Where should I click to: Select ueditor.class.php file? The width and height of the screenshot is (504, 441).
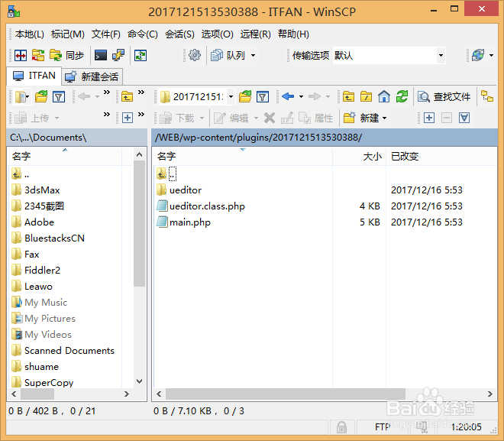(207, 206)
